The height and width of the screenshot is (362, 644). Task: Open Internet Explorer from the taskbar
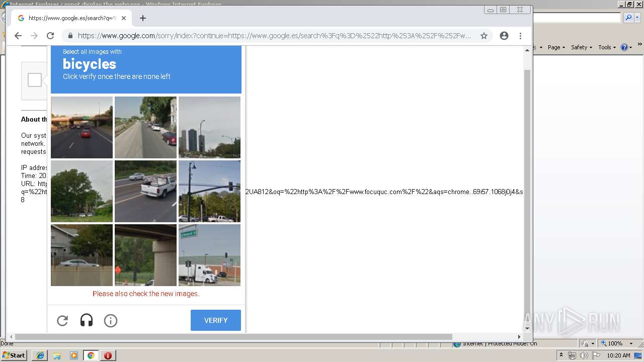40,355
